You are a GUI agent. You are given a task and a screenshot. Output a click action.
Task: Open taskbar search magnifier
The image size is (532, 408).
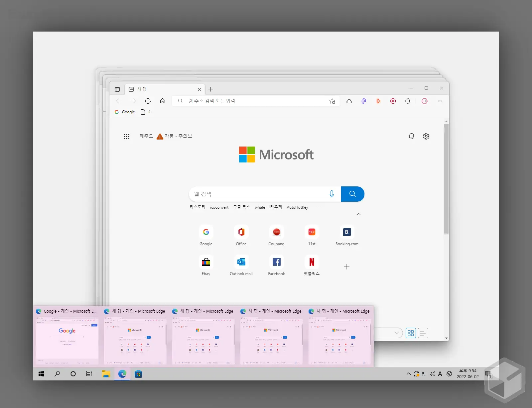tap(57, 374)
